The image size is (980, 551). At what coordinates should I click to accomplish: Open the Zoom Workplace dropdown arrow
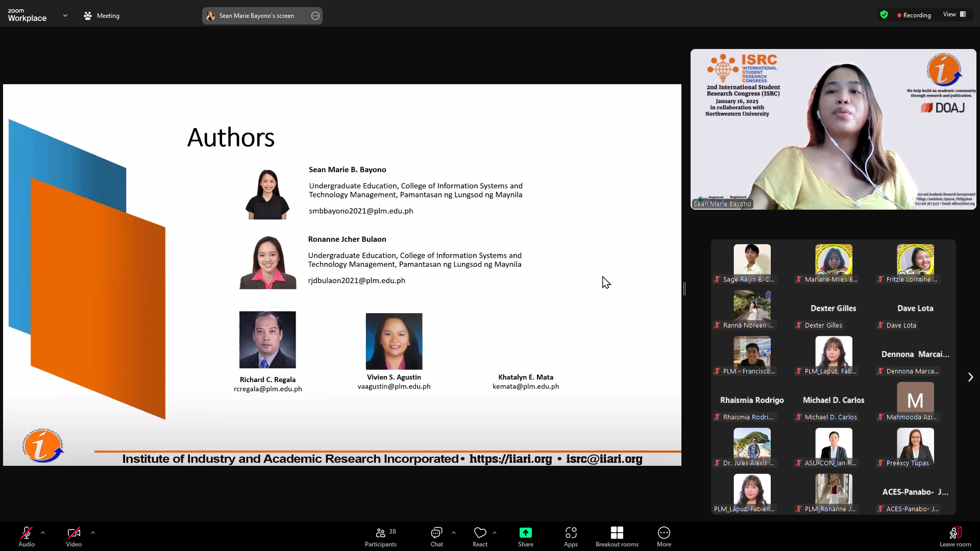point(65,15)
